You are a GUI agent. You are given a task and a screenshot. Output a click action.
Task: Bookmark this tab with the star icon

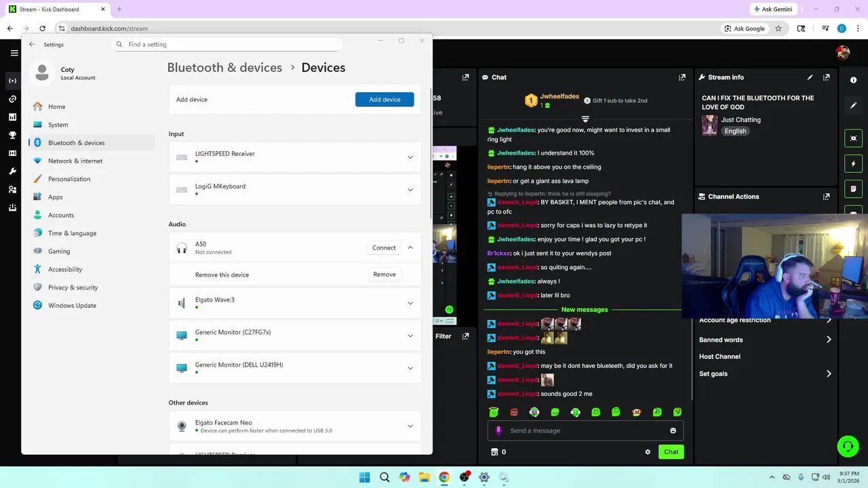tap(778, 28)
